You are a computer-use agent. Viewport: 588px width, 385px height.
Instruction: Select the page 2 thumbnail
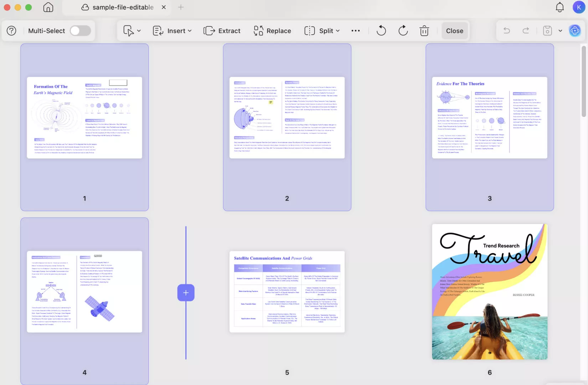287,118
